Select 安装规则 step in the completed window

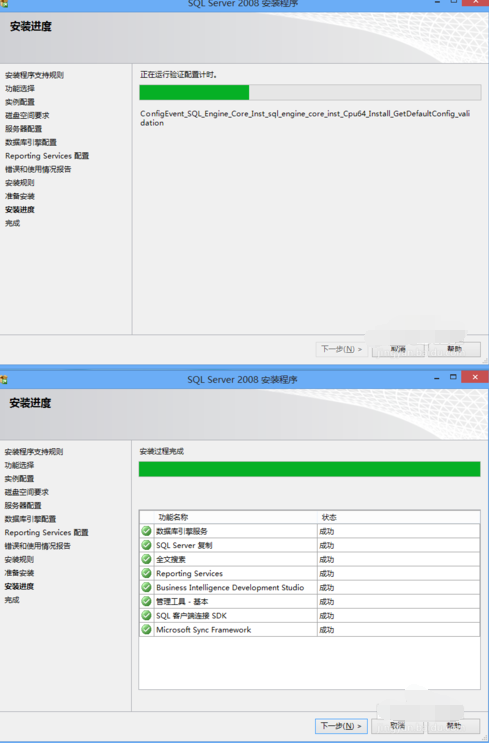click(19, 559)
